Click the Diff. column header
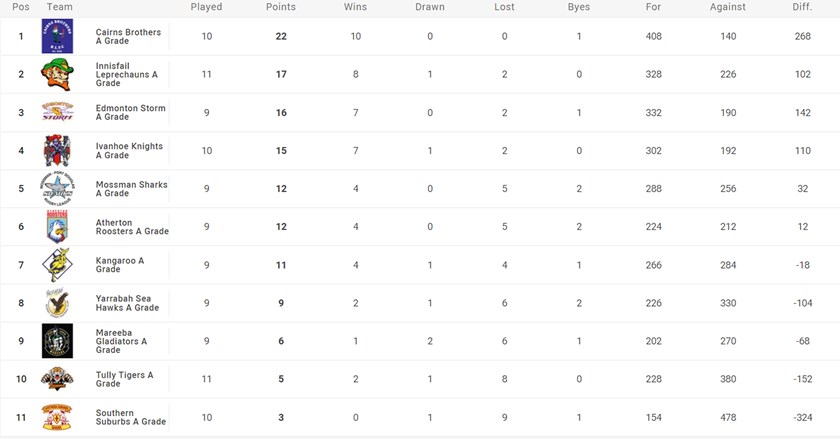Screen dimensions: 840x439 coord(801,7)
